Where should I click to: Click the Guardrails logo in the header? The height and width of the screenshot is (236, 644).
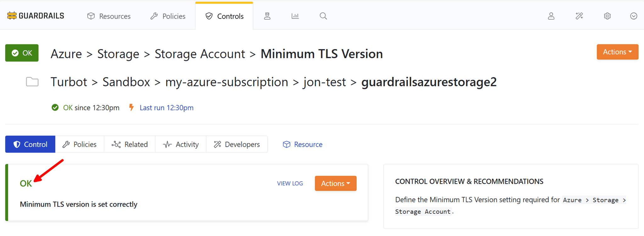(x=36, y=16)
